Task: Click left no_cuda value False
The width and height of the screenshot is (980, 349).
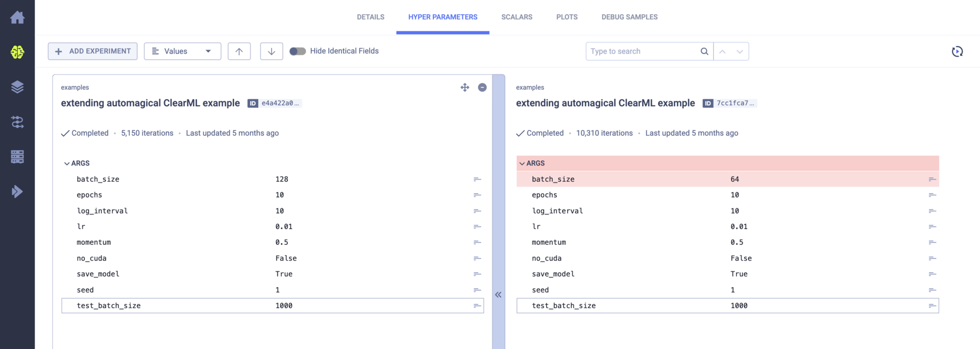Action: click(286, 259)
